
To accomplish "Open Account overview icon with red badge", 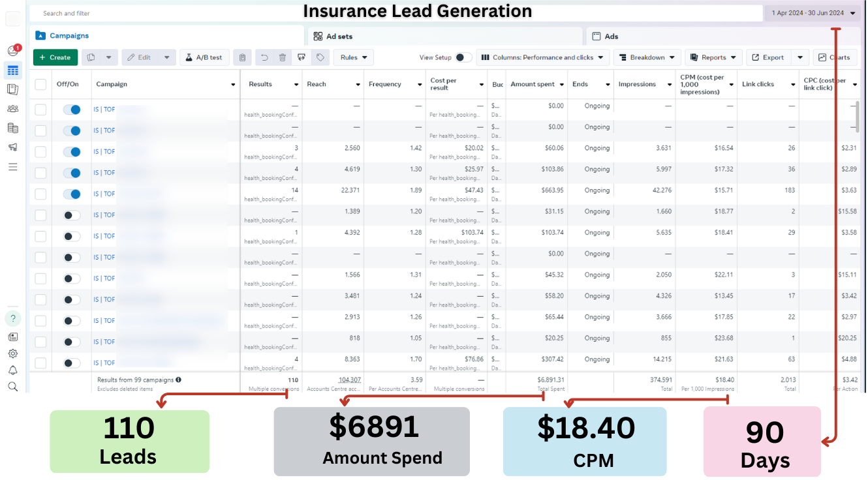I will [13, 51].
